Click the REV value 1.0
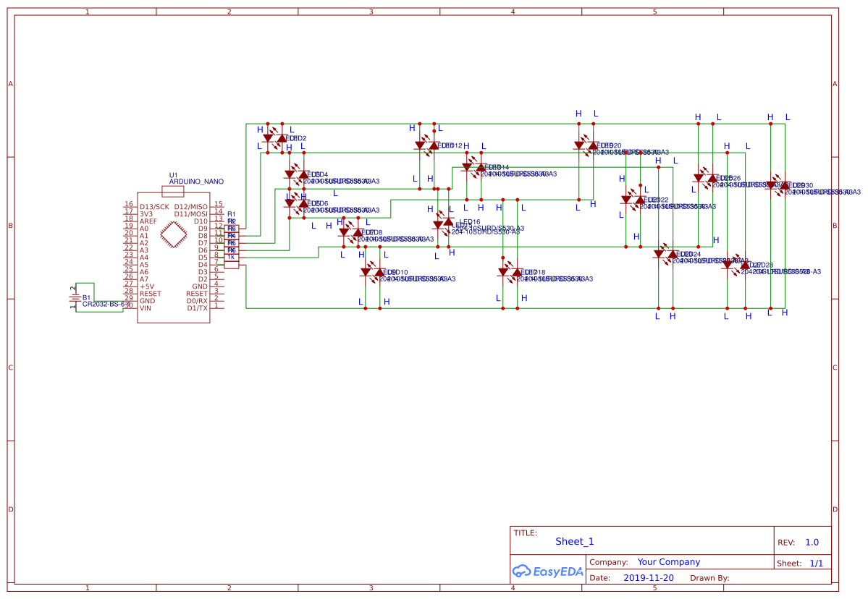 tap(814, 540)
